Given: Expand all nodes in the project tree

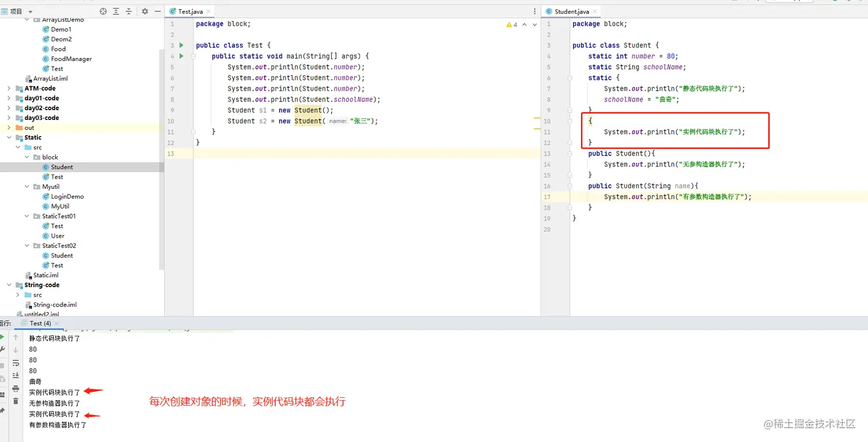Looking at the screenshot, I should tap(116, 11).
